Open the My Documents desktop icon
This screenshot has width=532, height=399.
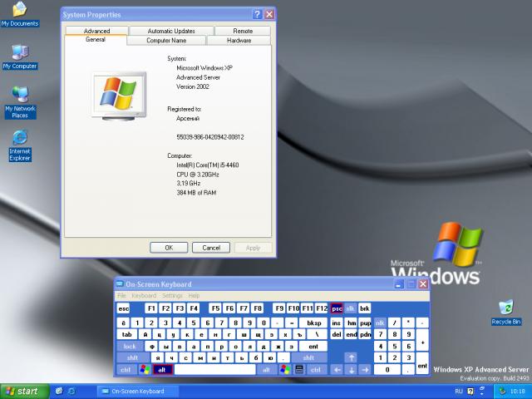[x=20, y=14]
